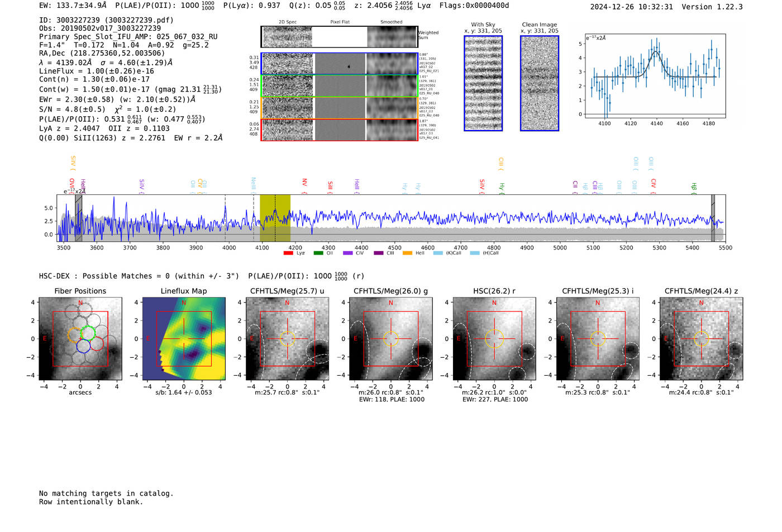Open the CFHTLS/Meg(26.0) g cutout
This screenshot has width=782, height=532.
(390, 339)
